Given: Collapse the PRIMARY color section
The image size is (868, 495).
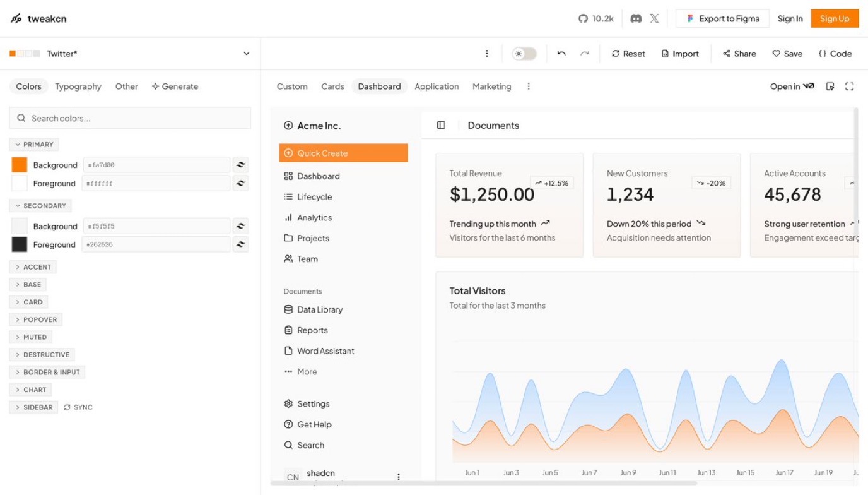Looking at the screenshot, I should pyautogui.click(x=34, y=145).
